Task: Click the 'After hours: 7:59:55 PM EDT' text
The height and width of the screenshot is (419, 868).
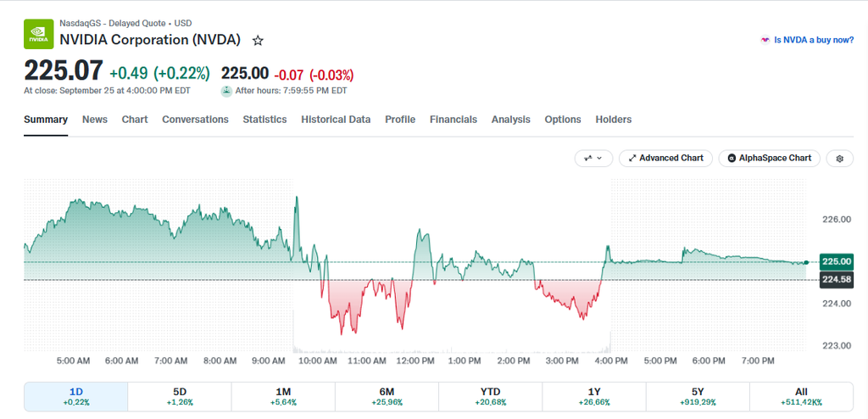Action: pyautogui.click(x=292, y=91)
